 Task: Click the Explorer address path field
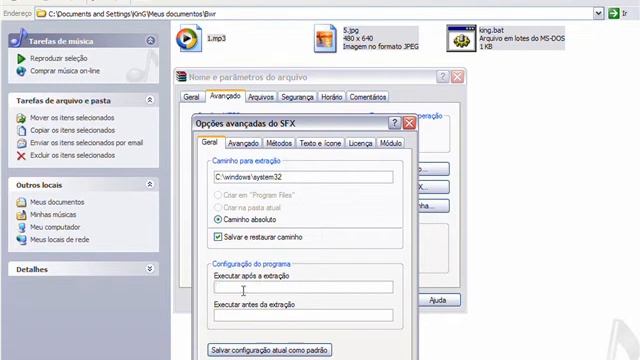(x=318, y=14)
